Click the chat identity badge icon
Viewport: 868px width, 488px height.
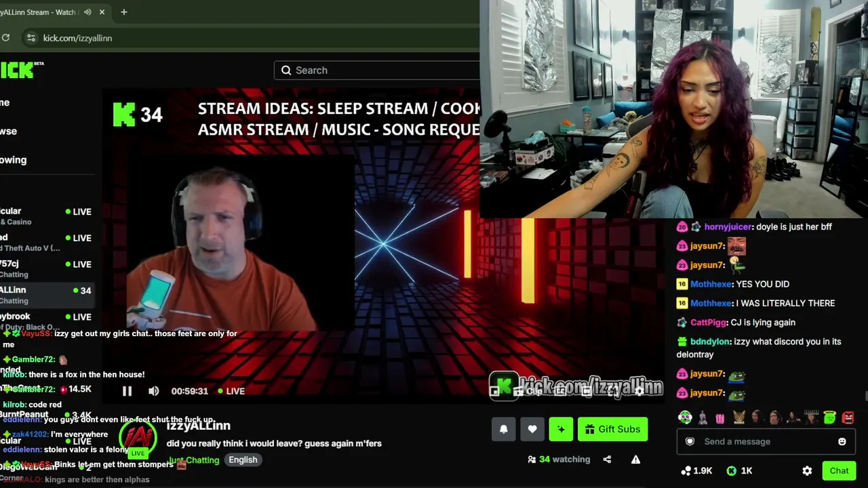click(x=690, y=442)
